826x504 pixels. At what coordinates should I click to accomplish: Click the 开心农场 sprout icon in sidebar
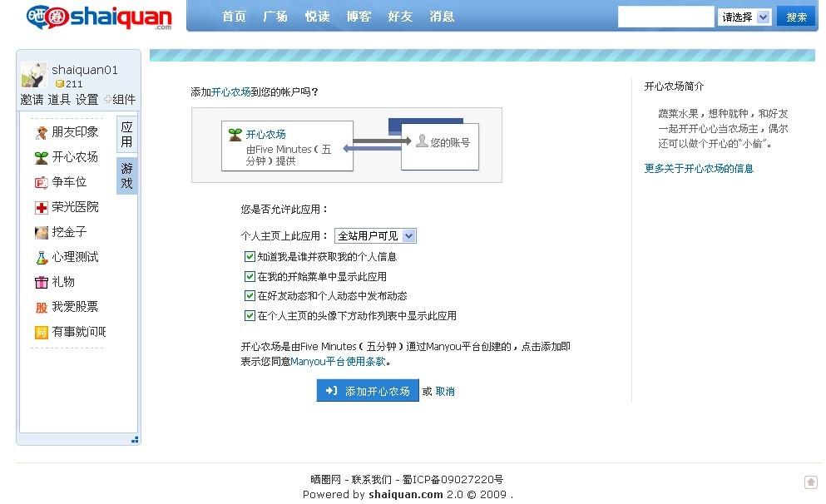click(x=41, y=157)
